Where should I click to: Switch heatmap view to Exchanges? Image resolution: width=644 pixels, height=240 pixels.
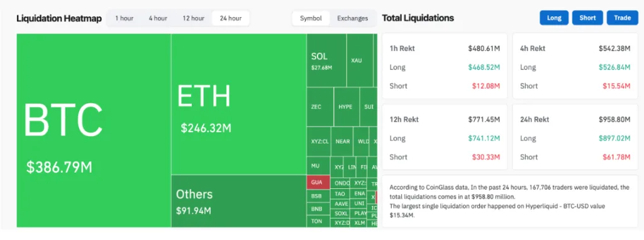352,18
